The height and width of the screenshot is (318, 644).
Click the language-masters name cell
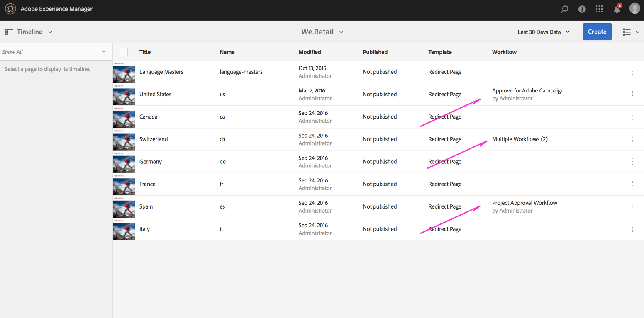click(x=241, y=72)
